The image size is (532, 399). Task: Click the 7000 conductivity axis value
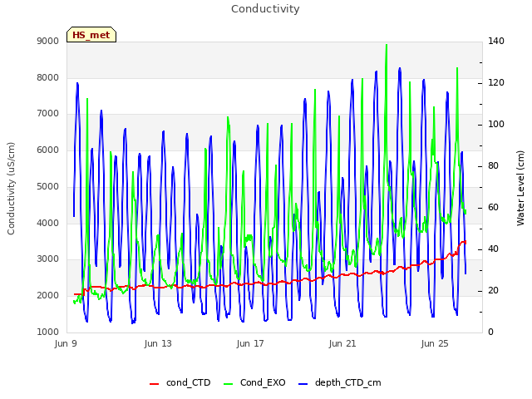48,114
